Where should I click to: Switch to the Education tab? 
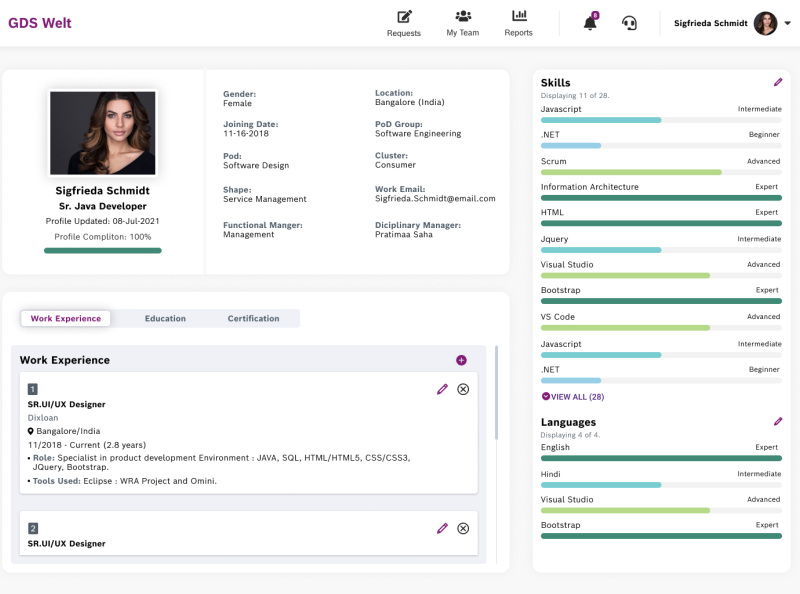[x=164, y=318]
